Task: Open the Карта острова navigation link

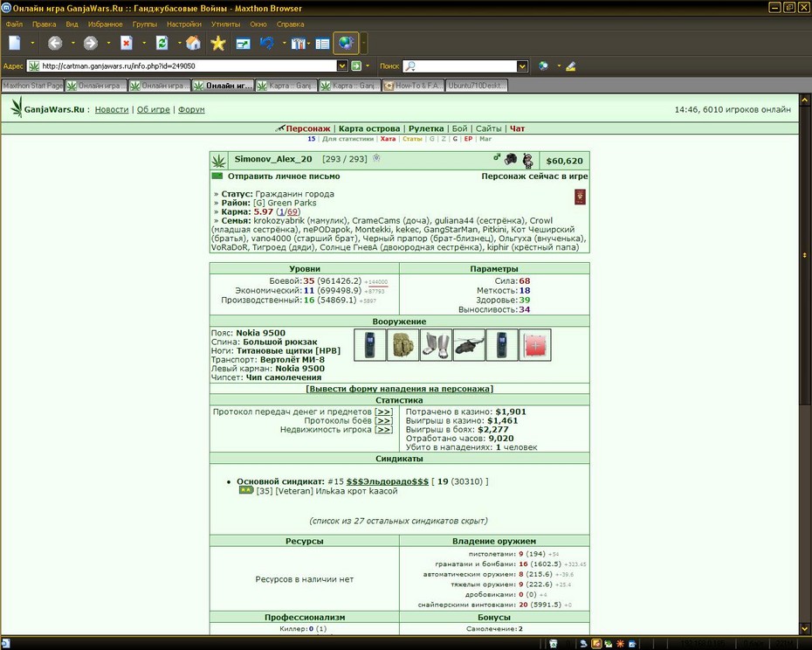Action: click(369, 128)
